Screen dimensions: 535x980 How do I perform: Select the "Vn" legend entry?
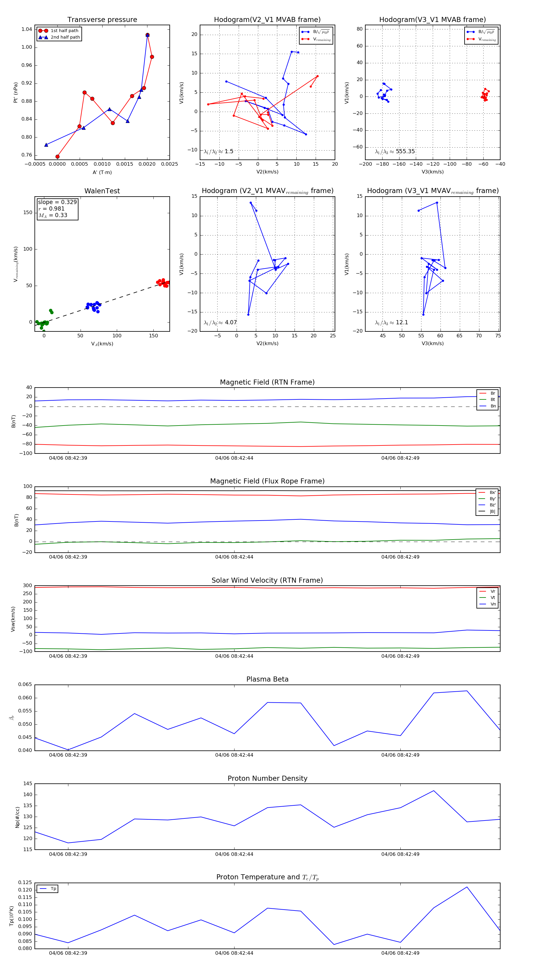[487, 604]
